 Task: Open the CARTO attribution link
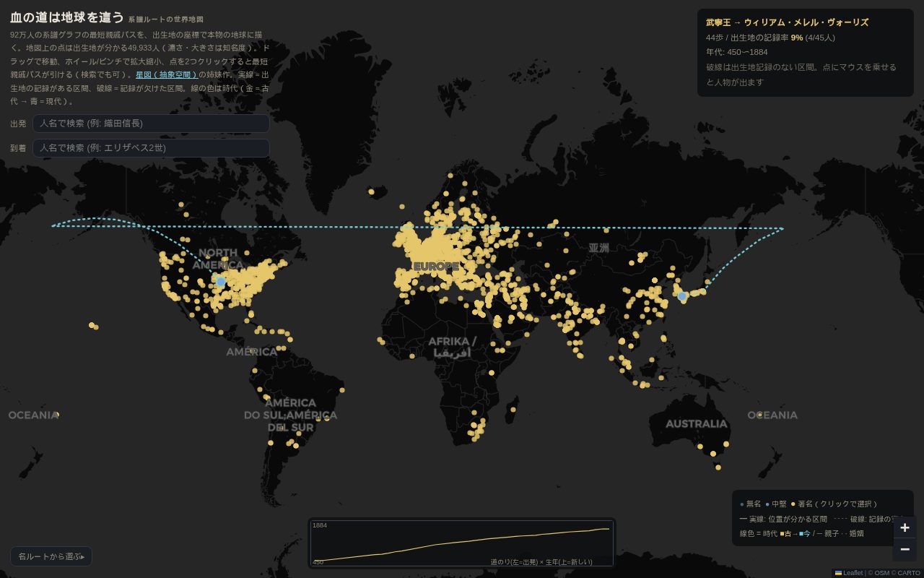coord(909,573)
